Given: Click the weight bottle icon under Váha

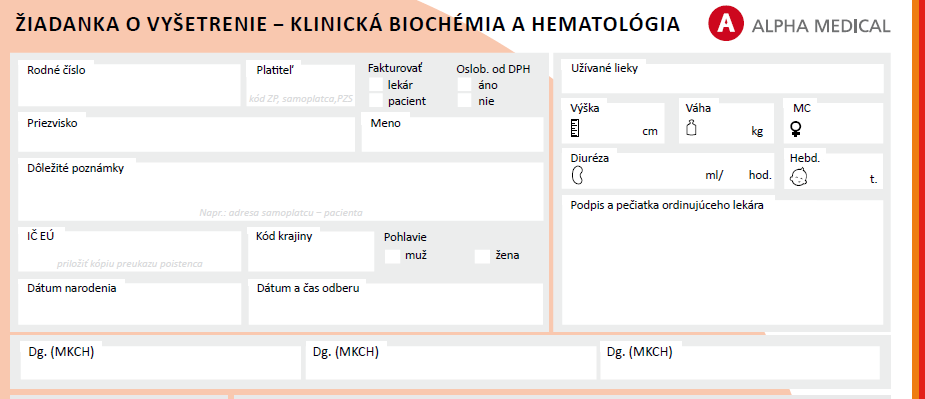Looking at the screenshot, I should [691, 128].
